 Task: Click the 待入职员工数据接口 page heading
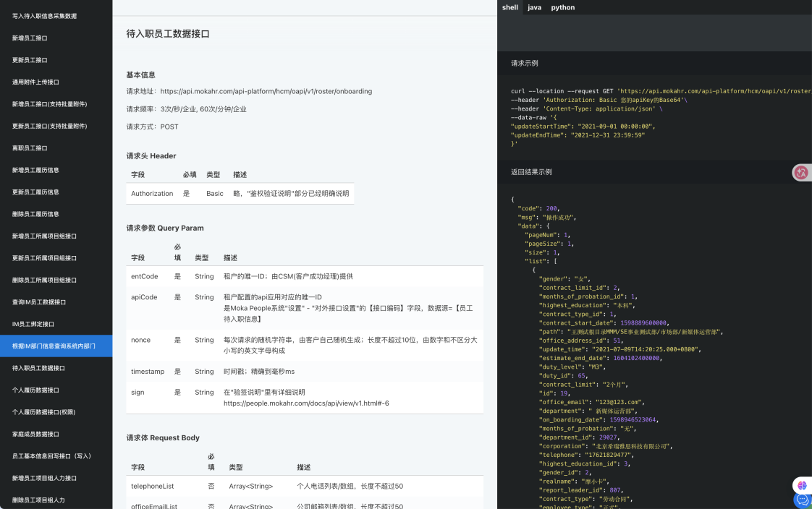[168, 34]
